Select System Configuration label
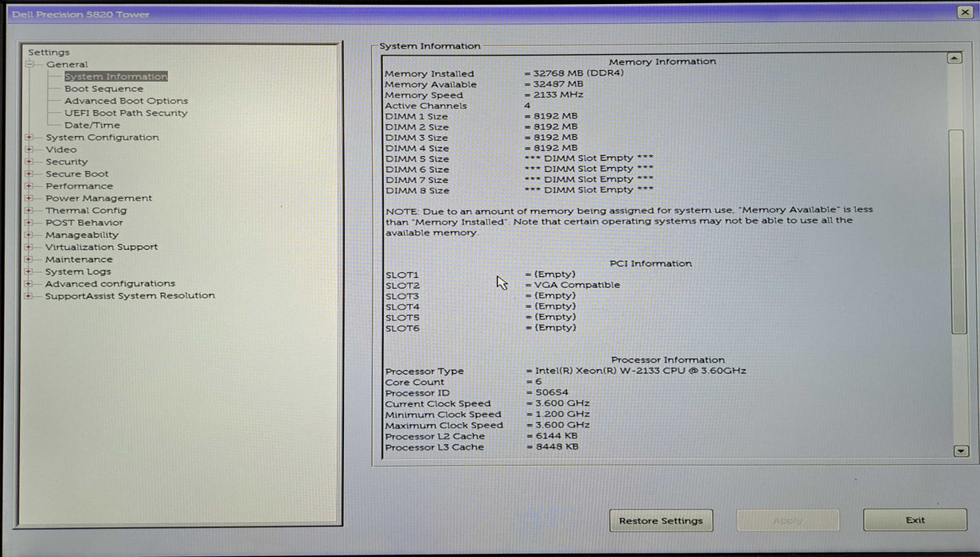Viewport: 980px width, 557px height. 102,138
